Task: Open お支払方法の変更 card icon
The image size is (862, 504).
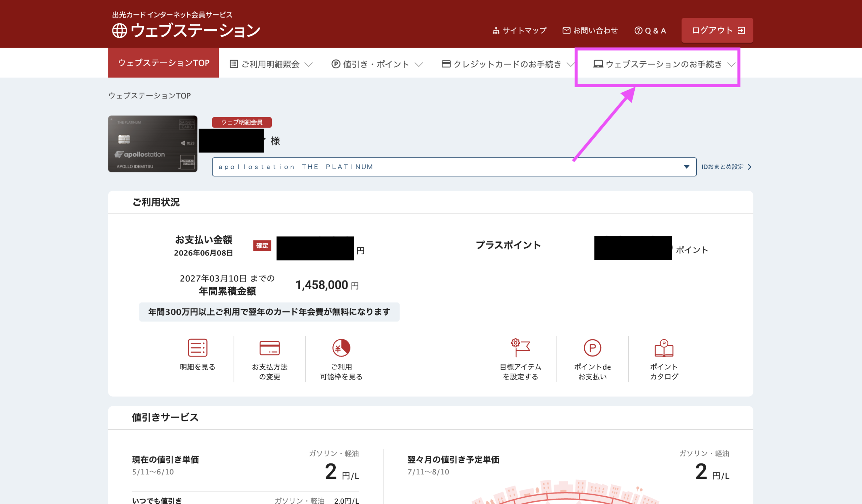Action: (x=270, y=348)
